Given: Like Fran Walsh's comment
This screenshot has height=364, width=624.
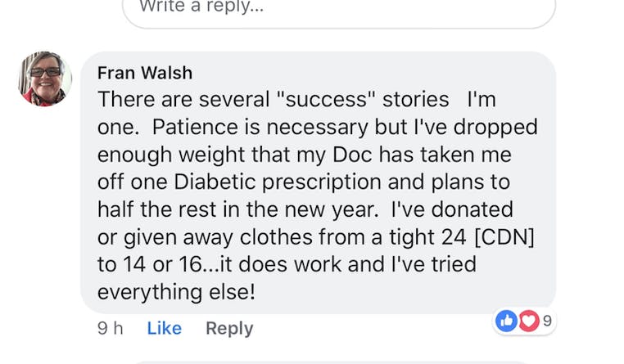Looking at the screenshot, I should point(164,328).
